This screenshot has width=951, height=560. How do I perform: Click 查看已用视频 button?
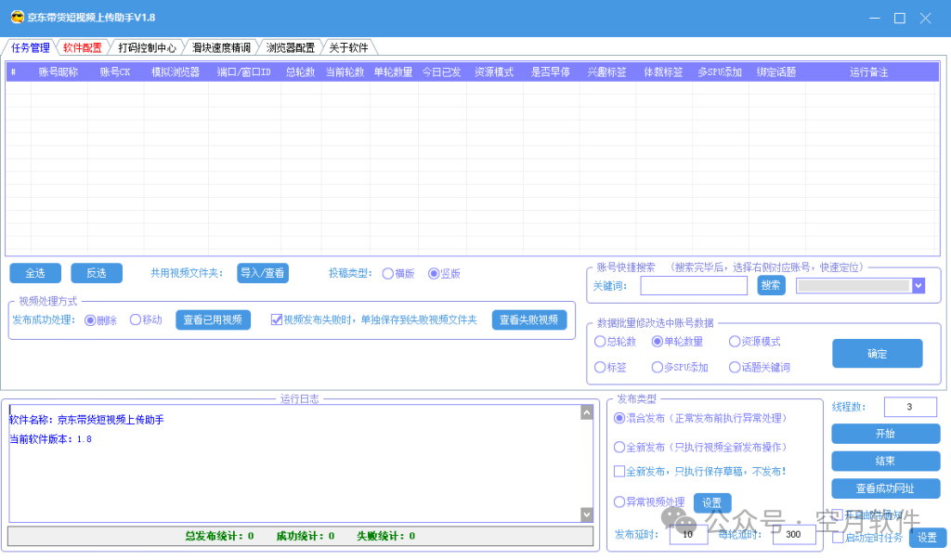(213, 319)
